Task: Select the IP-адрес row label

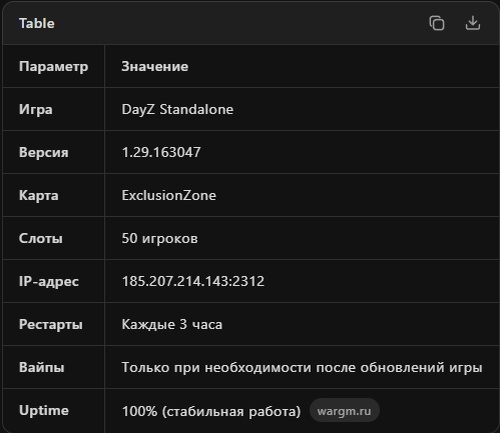Action: (49, 281)
